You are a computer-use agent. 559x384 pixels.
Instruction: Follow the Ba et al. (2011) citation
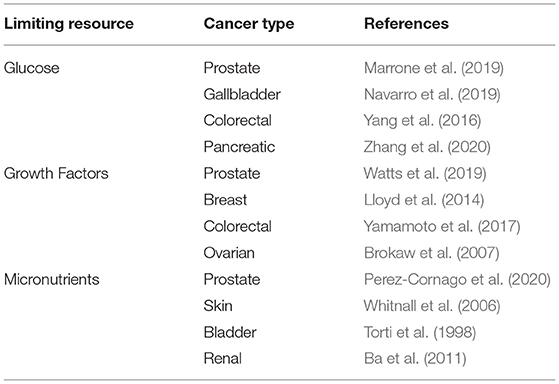[x=415, y=358]
